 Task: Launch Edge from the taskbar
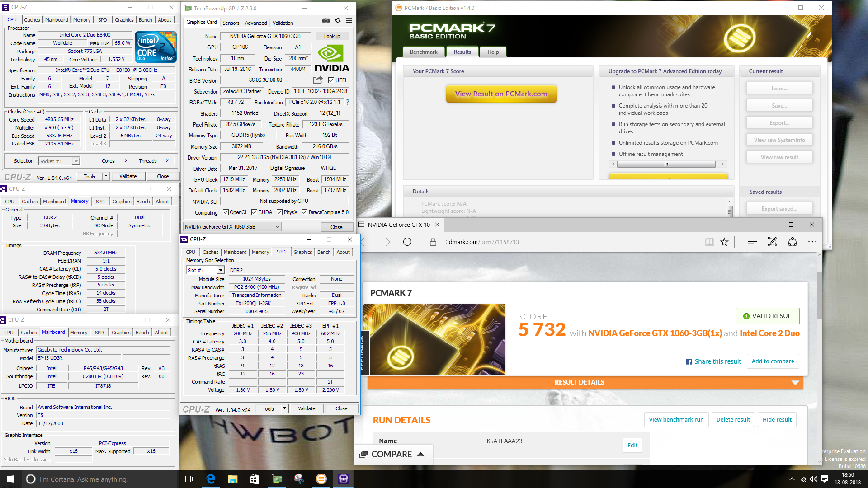[x=211, y=479]
